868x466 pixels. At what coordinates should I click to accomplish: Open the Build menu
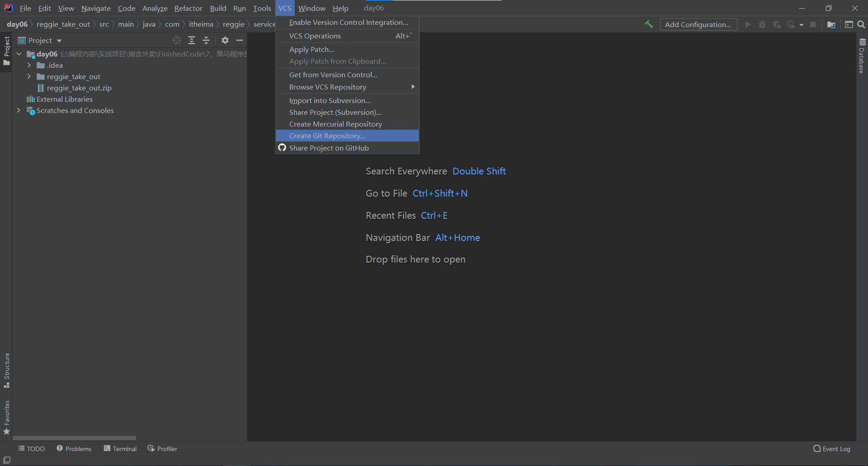click(218, 8)
